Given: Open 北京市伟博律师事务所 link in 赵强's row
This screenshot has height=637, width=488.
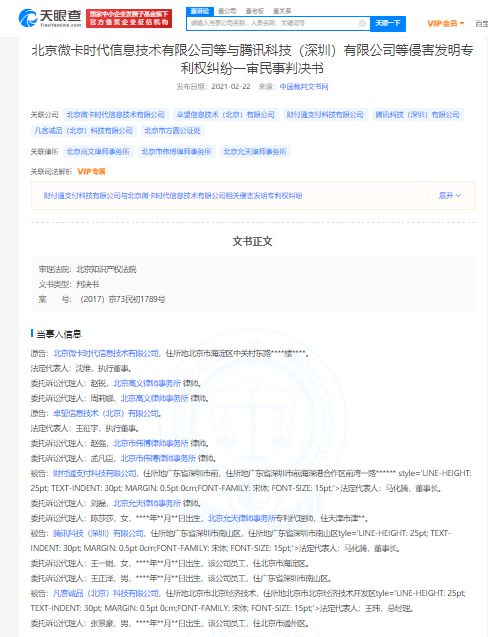Looking at the screenshot, I should [151, 443].
